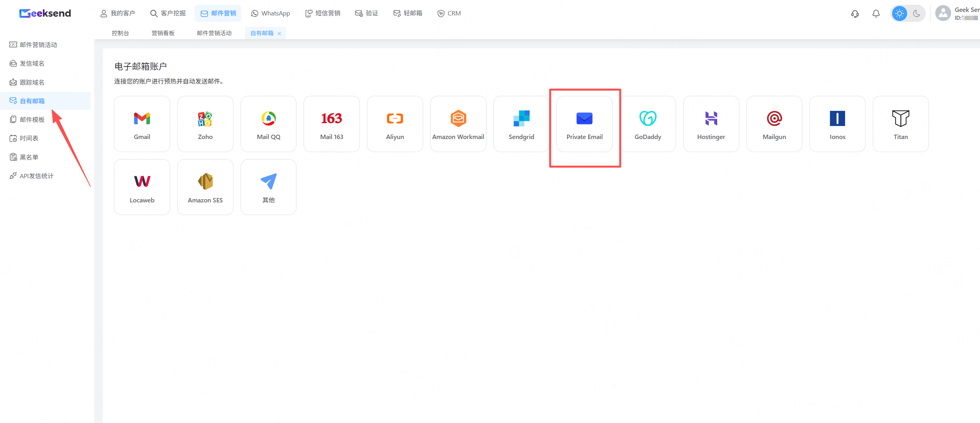The height and width of the screenshot is (423, 980).
Task: Select the Amazon SES provider card
Action: click(x=205, y=187)
